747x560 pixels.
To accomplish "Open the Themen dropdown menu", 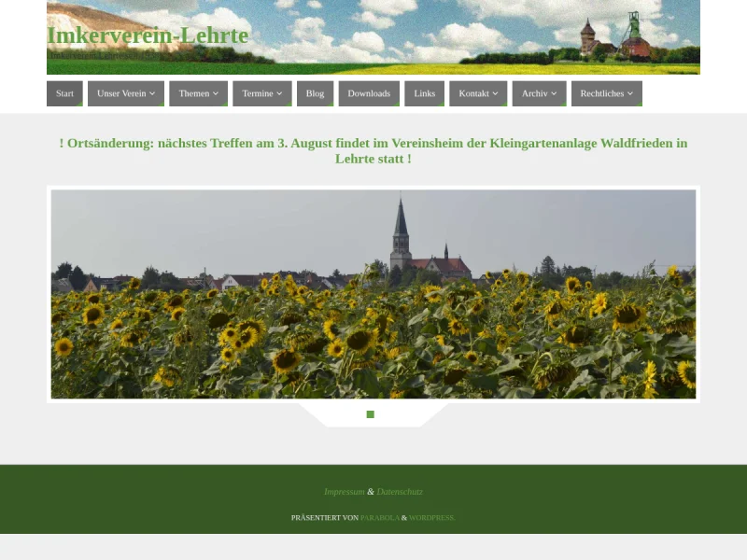I will click(x=198, y=93).
